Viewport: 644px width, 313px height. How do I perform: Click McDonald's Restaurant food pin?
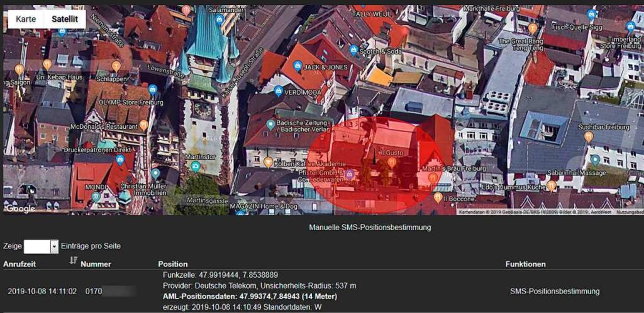click(x=144, y=126)
